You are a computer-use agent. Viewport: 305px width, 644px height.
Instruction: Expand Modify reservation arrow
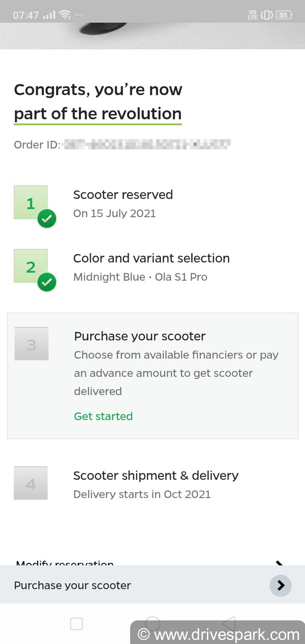(279, 563)
